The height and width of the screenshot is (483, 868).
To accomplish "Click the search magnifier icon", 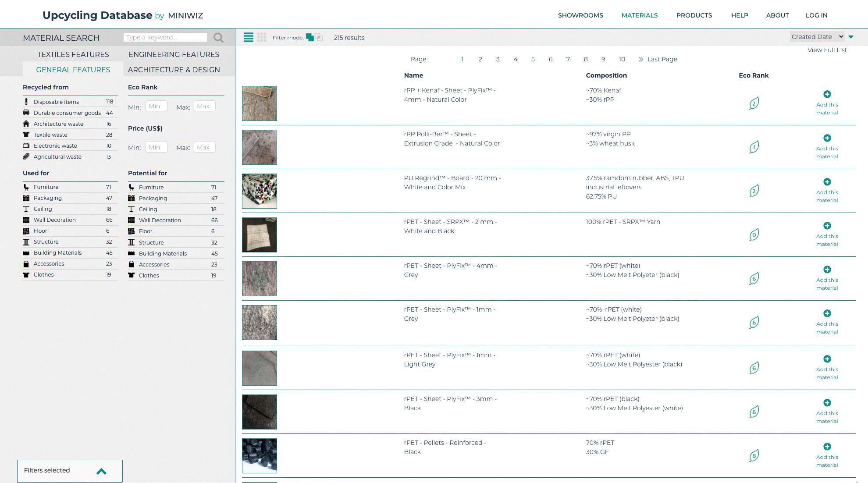I will (x=218, y=38).
